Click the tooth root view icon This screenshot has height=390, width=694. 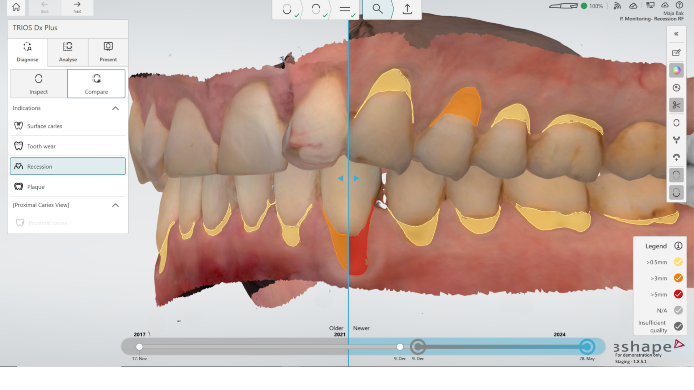(x=676, y=140)
